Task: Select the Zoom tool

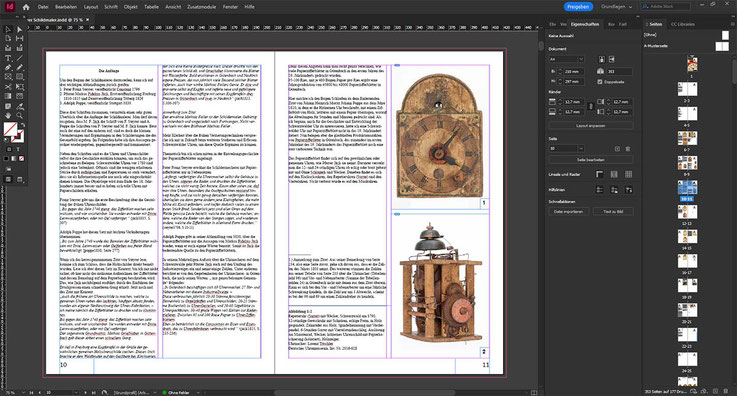Action: [19, 115]
